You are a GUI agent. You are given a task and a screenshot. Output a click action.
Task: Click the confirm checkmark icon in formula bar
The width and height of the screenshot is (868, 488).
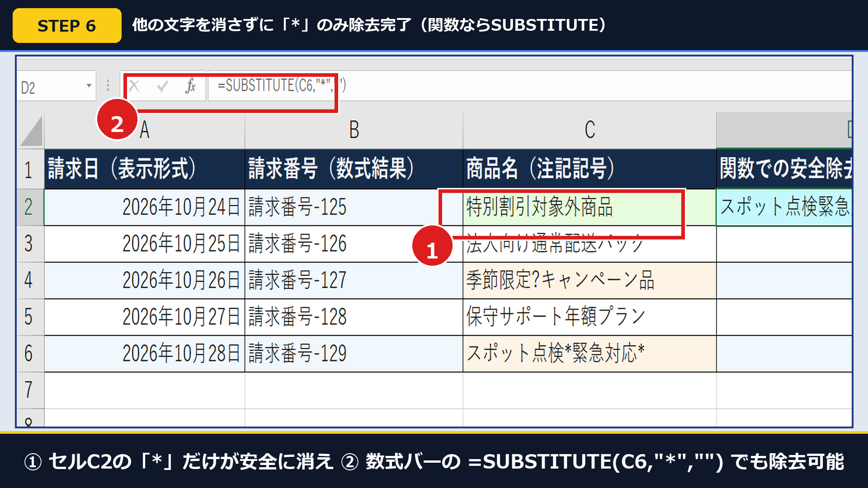click(162, 85)
